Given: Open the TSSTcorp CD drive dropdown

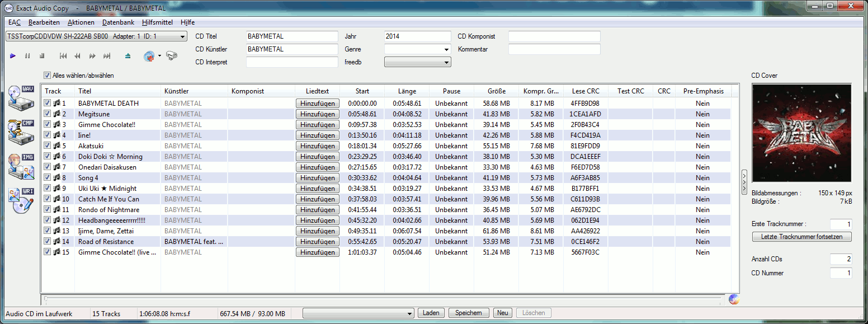Looking at the screenshot, I should click(96, 36).
